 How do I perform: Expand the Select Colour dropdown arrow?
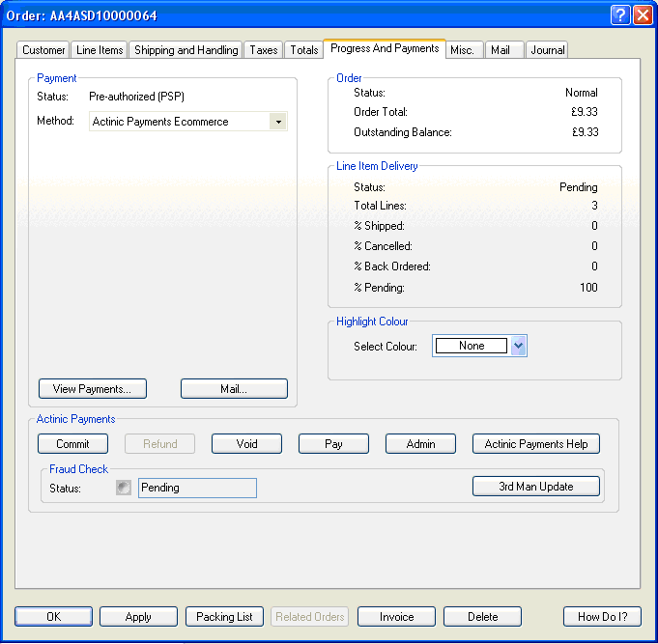click(518, 346)
